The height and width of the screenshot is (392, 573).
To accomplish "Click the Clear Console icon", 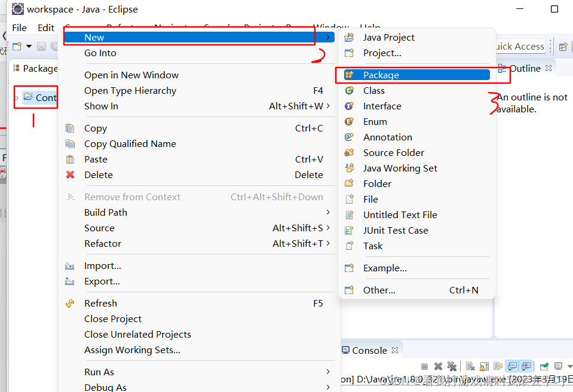I will click(x=470, y=366).
